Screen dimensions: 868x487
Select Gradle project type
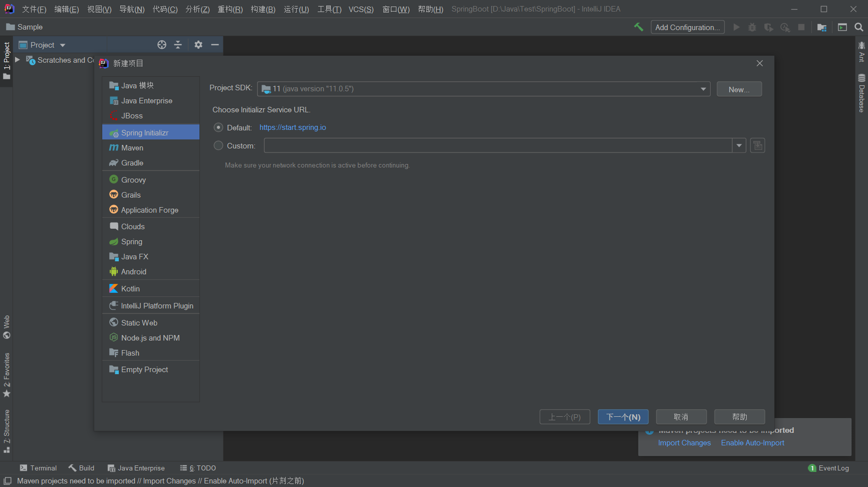pyautogui.click(x=151, y=163)
